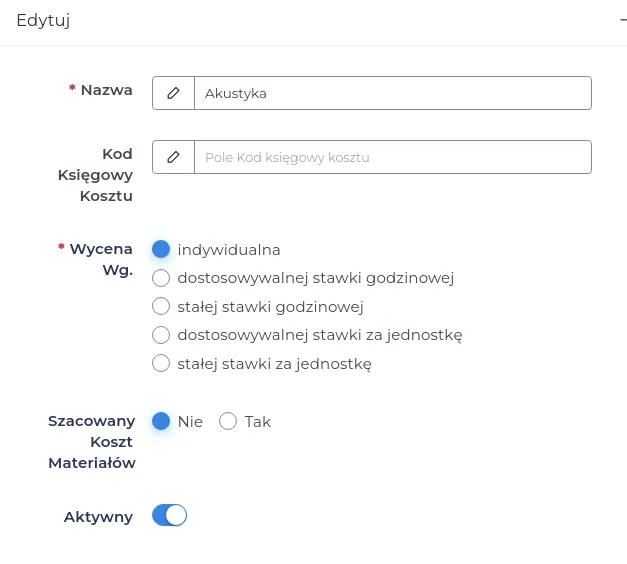627x564 pixels.
Task: Select stałej stawki godzinowej radio button
Action: click(x=161, y=306)
